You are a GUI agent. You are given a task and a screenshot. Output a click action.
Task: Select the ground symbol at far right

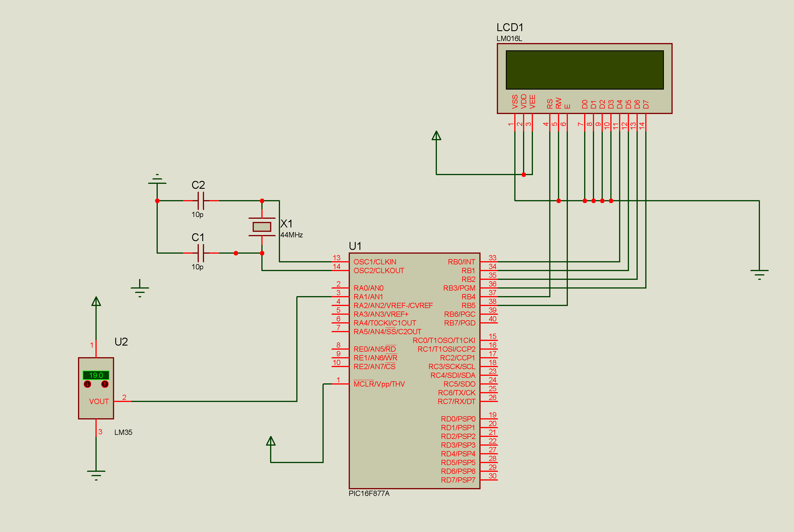click(759, 275)
